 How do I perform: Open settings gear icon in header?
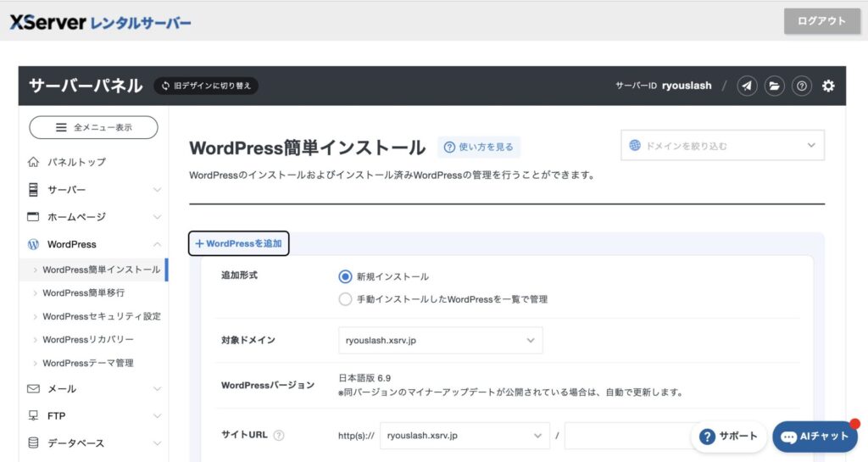click(x=828, y=86)
